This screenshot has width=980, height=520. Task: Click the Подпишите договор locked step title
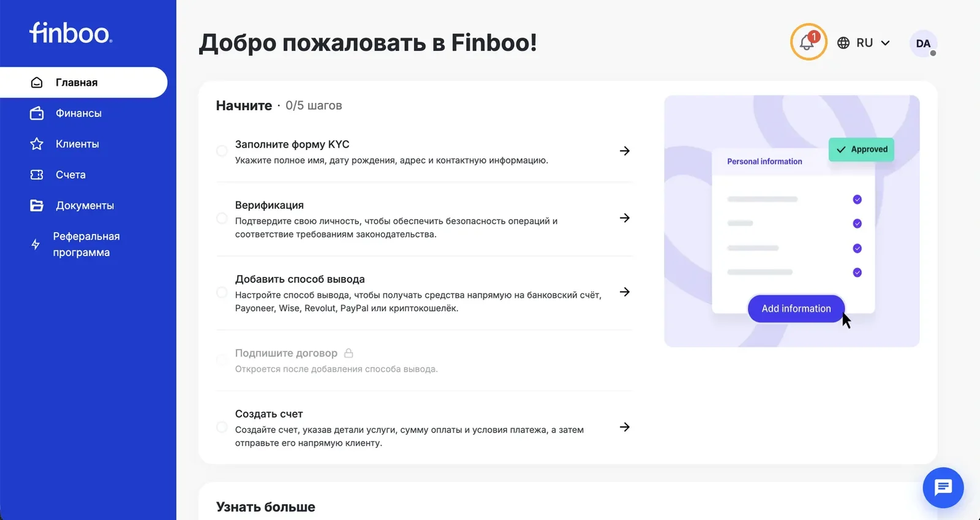click(286, 353)
